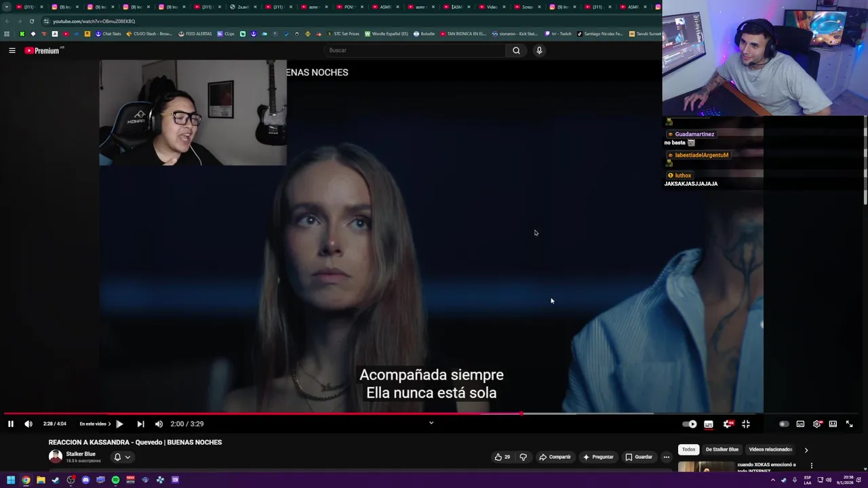
Task: Show hidden tray icons chevron
Action: 772,480
